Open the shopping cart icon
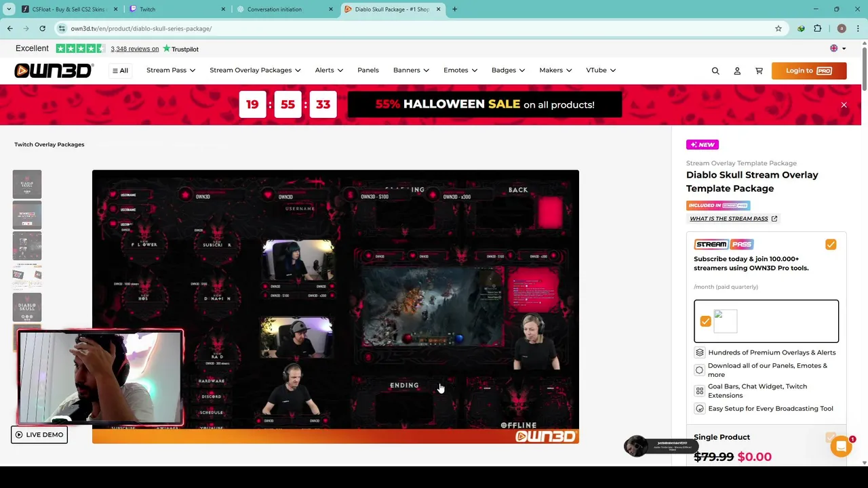Screen dimensions: 868x488 click(759, 70)
